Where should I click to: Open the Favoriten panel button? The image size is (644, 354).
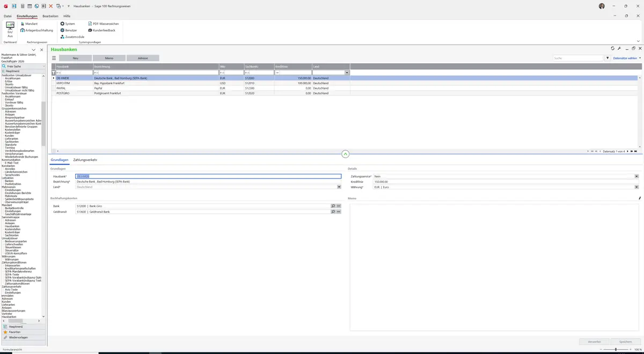tap(23, 332)
